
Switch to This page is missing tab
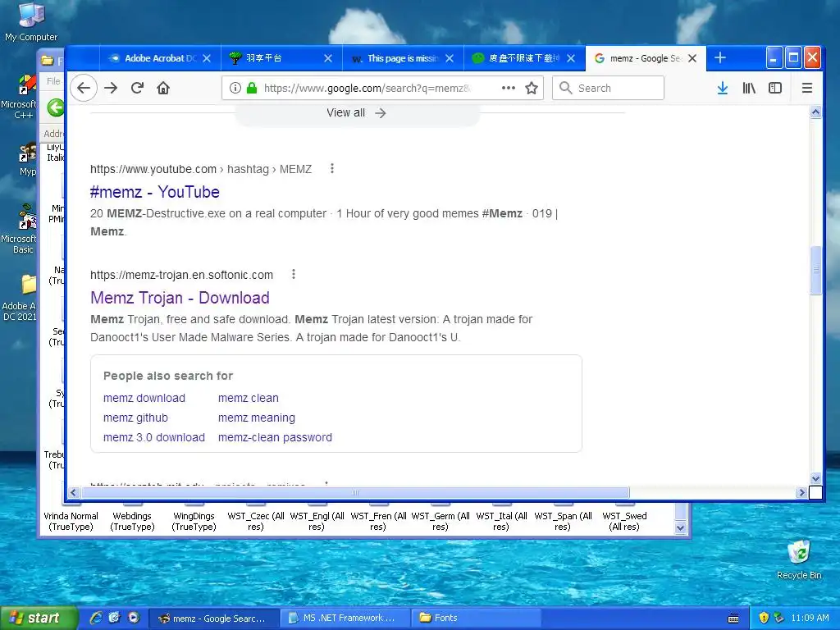(x=403, y=58)
